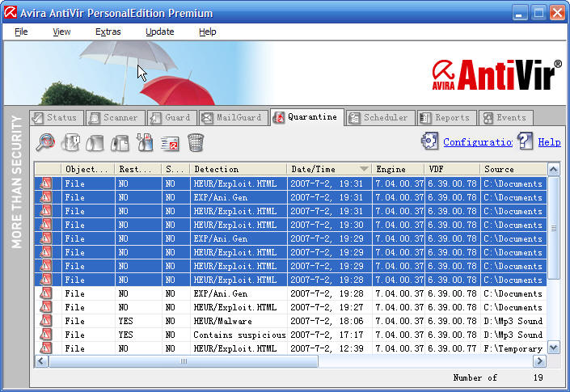
Task: Click the restore object toolbar icon
Action: coord(95,142)
